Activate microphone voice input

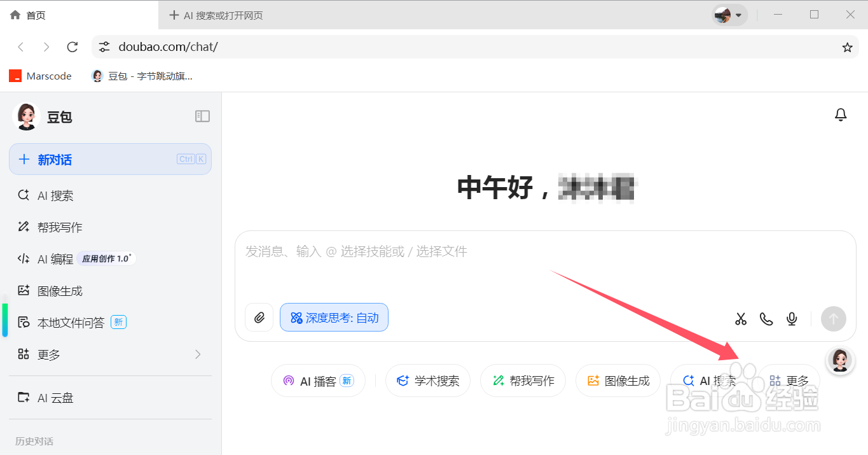pyautogui.click(x=792, y=319)
